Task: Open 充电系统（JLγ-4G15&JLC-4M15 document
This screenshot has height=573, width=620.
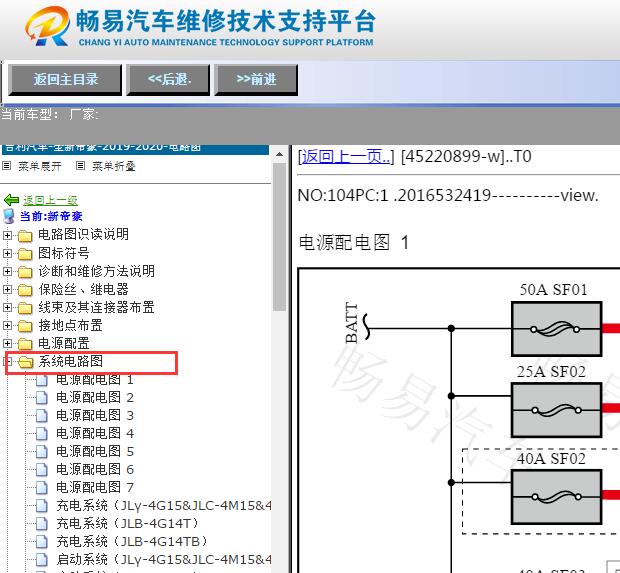Action: pos(164,505)
